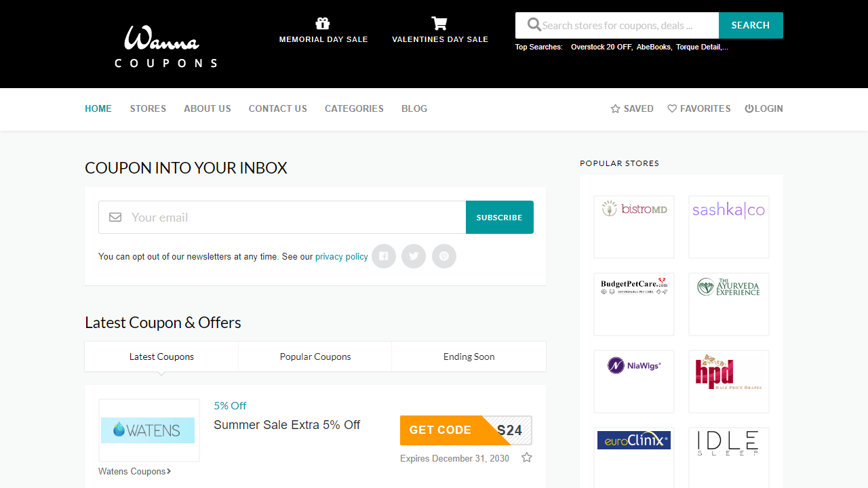Image resolution: width=868 pixels, height=488 pixels.
Task: Open Memorial Day Sale gift icon
Action: coord(323,24)
